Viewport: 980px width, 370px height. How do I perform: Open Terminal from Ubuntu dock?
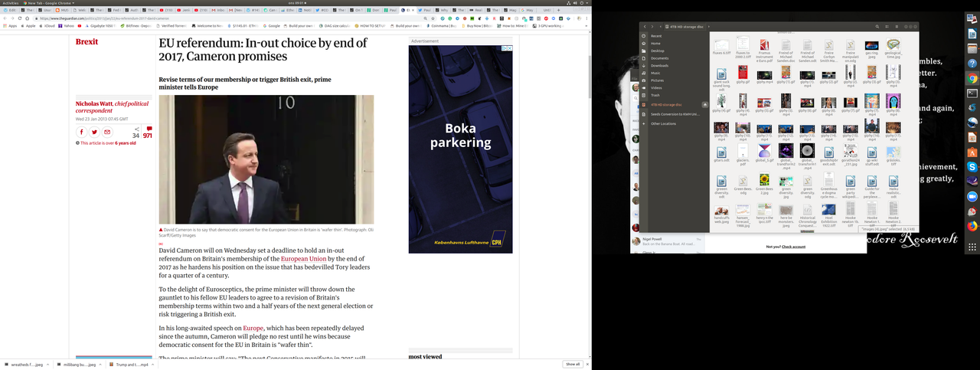click(x=972, y=93)
